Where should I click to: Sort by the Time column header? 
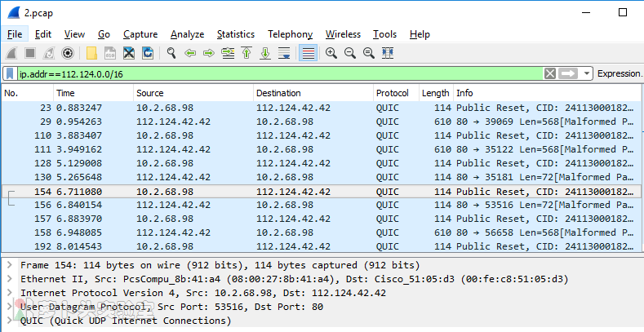pos(93,93)
